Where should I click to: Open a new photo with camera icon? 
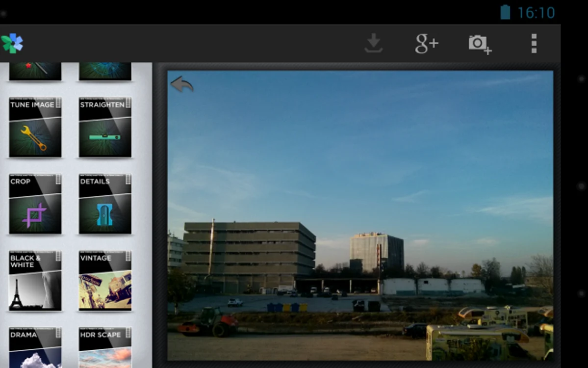point(480,44)
